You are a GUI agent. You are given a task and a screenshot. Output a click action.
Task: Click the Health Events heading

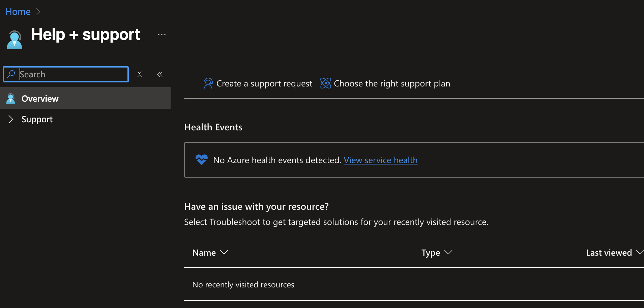[213, 127]
